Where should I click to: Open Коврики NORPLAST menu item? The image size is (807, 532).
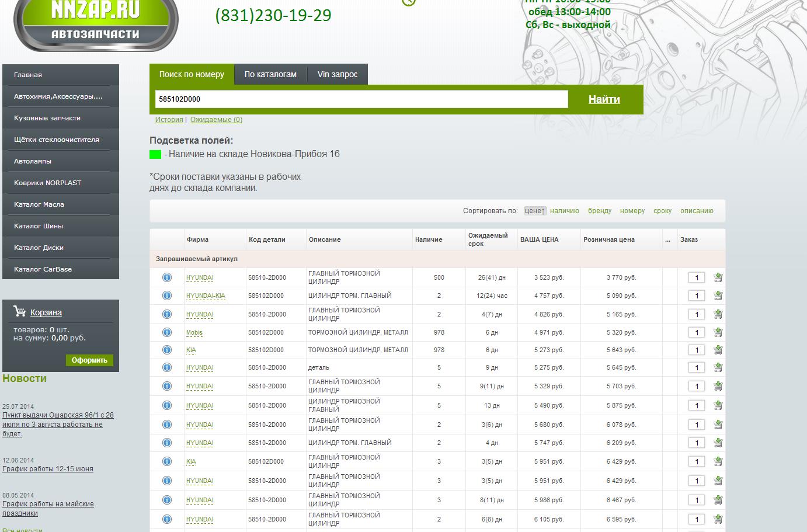point(61,183)
